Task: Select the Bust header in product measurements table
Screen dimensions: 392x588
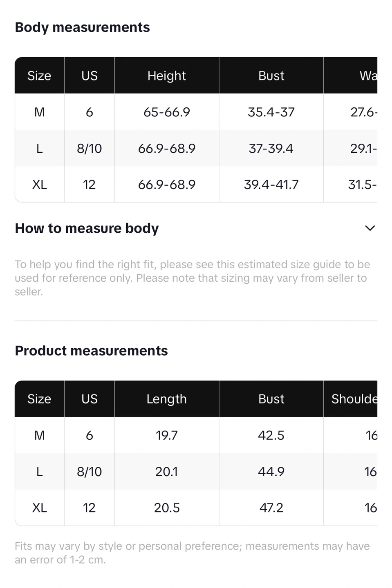Action: [271, 399]
